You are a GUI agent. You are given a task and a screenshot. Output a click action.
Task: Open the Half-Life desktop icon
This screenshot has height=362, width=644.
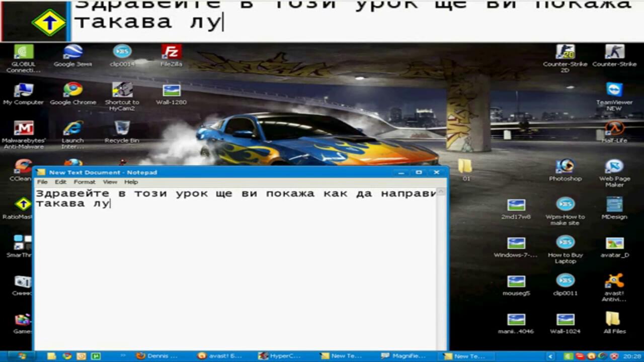[x=614, y=129]
